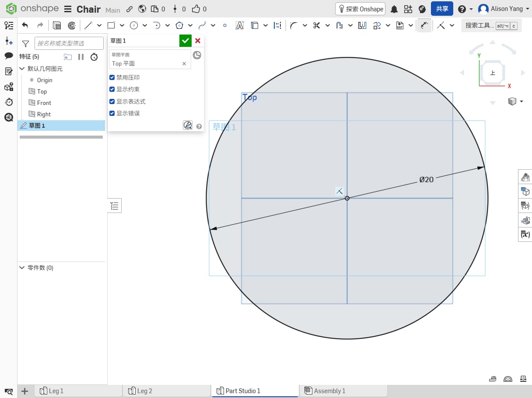Screen dimensions: 532x398
Task: Select the Arc sketch tool
Action: (157, 25)
